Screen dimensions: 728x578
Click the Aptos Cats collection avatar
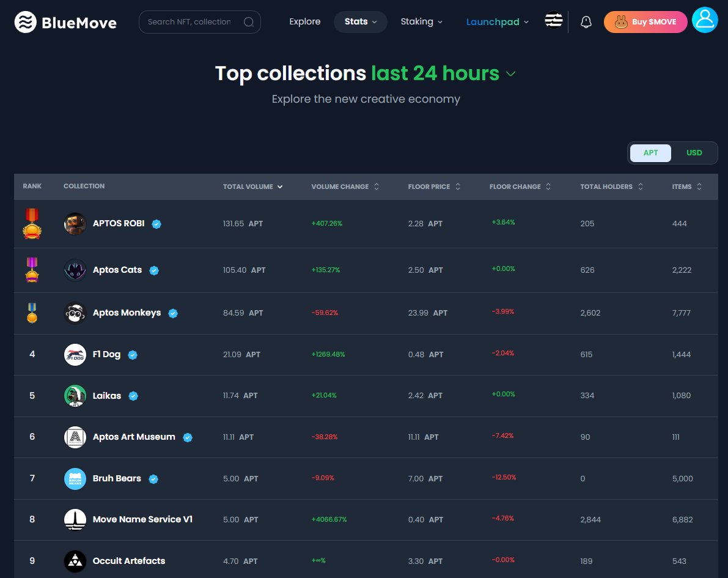pyautogui.click(x=75, y=270)
